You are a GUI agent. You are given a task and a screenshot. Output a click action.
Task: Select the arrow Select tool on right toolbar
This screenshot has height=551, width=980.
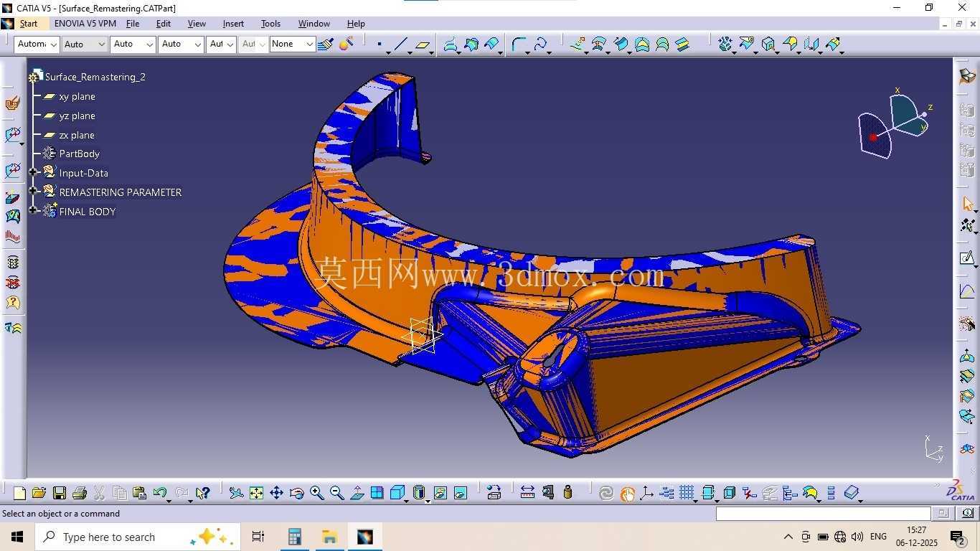click(x=968, y=204)
